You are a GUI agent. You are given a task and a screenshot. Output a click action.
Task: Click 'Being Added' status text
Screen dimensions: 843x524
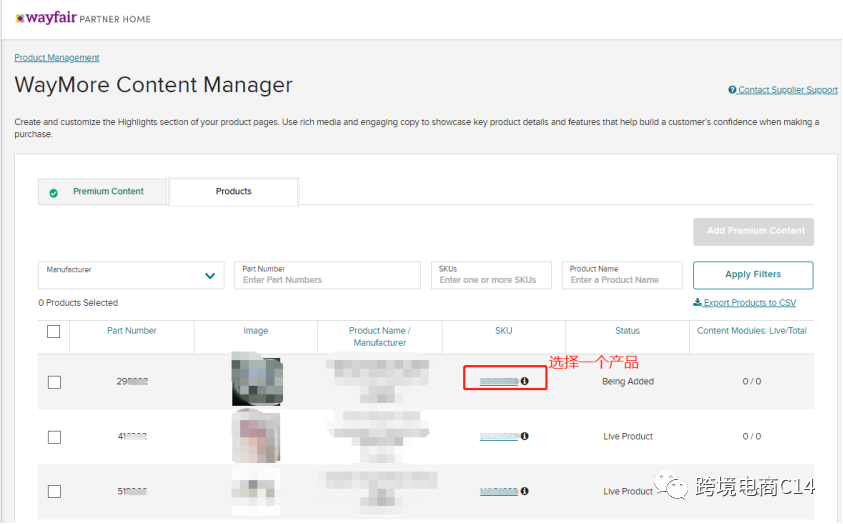click(x=628, y=381)
